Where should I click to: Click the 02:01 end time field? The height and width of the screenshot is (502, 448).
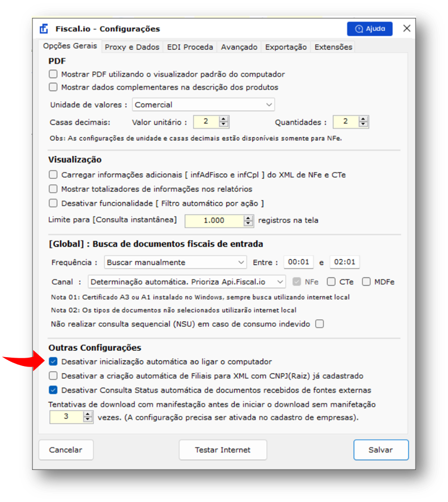345,262
